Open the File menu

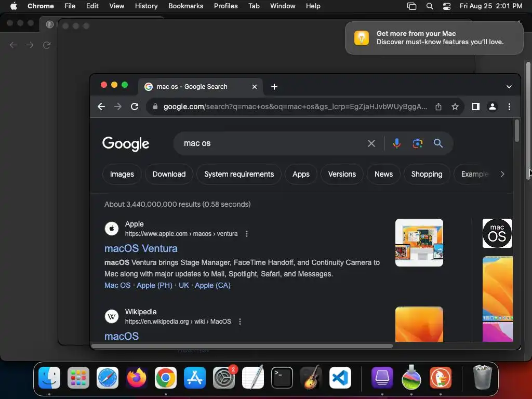click(x=70, y=6)
